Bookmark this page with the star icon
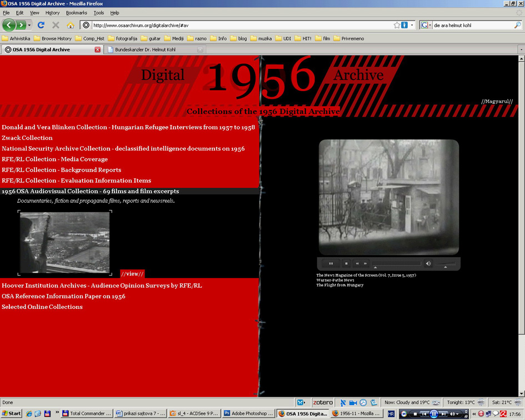The image size is (525, 420). click(x=397, y=25)
